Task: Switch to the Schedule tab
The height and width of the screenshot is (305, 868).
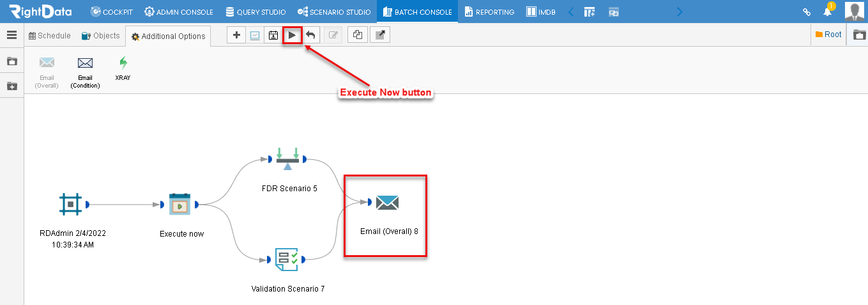Action: (50, 36)
